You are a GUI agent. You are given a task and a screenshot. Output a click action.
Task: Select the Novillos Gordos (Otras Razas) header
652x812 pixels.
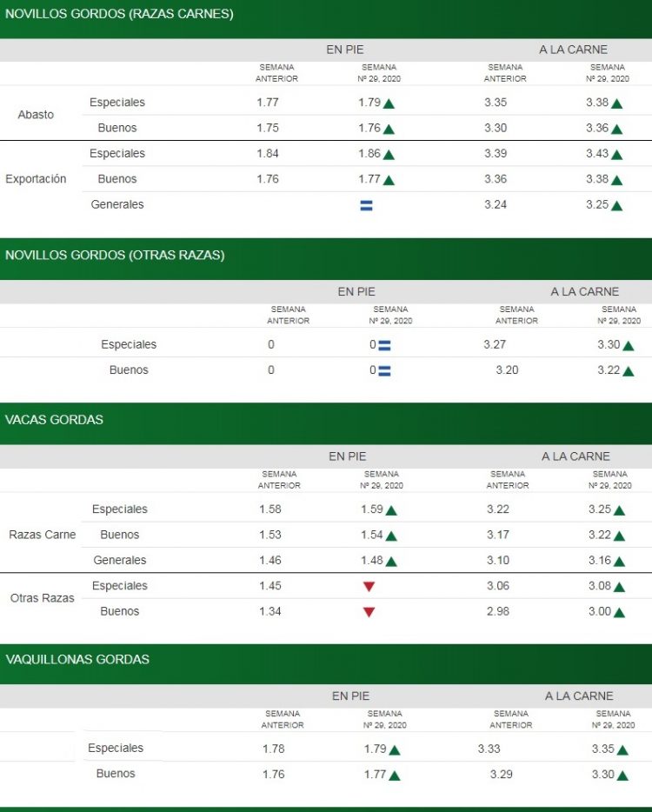pyautogui.click(x=115, y=255)
